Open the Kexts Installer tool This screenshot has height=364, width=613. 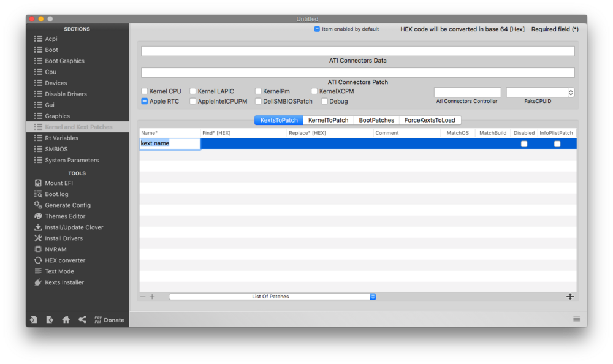pos(64,282)
